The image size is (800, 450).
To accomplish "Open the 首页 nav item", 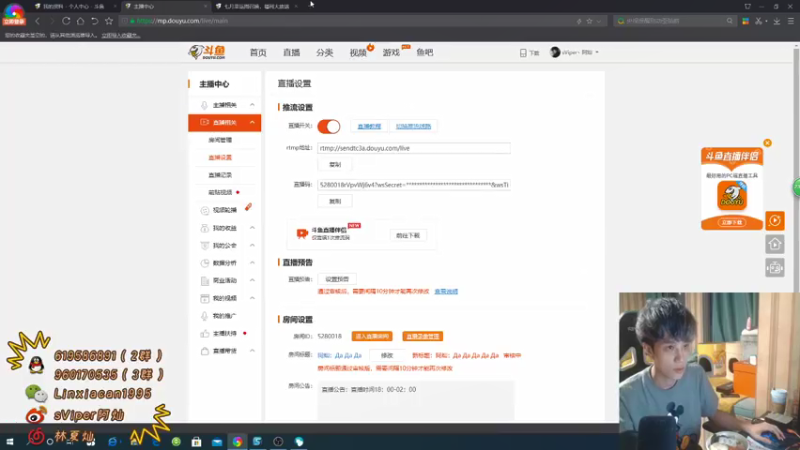I will pos(258,53).
